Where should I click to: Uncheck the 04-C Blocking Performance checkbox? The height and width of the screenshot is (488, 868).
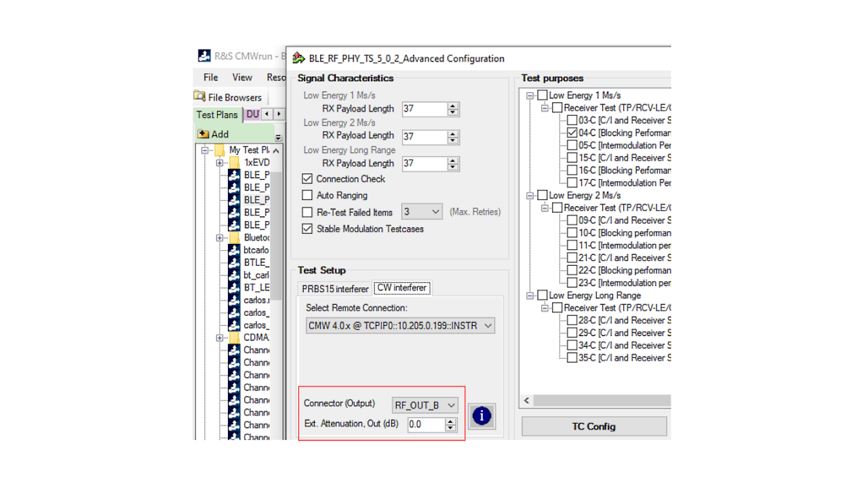572,133
